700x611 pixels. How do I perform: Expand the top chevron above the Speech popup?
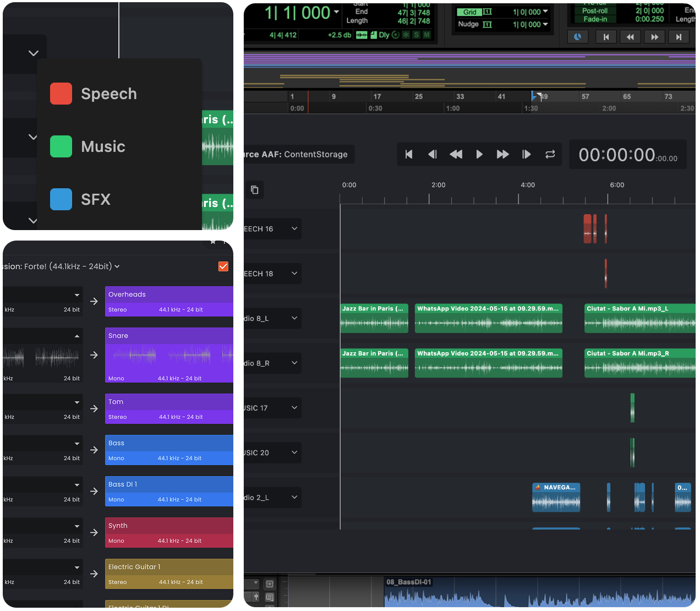(34, 53)
